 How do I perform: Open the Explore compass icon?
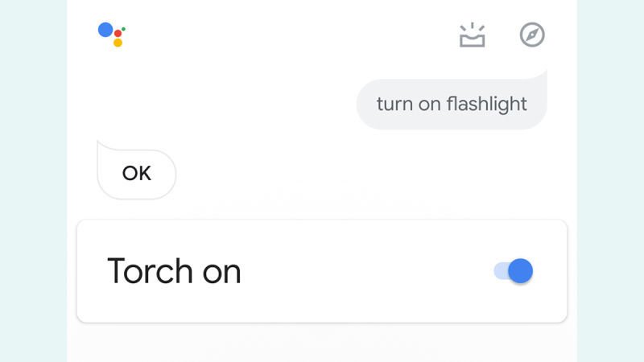[532, 35]
